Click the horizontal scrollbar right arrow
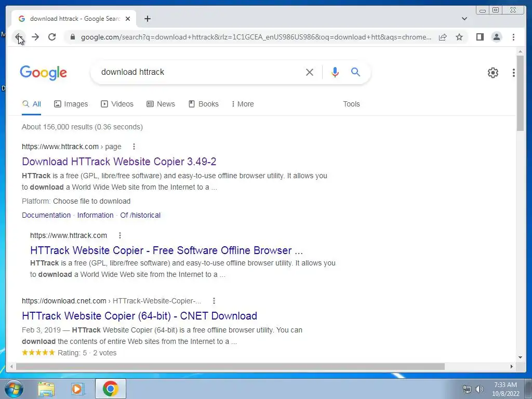This screenshot has height=399, width=532. [512, 366]
